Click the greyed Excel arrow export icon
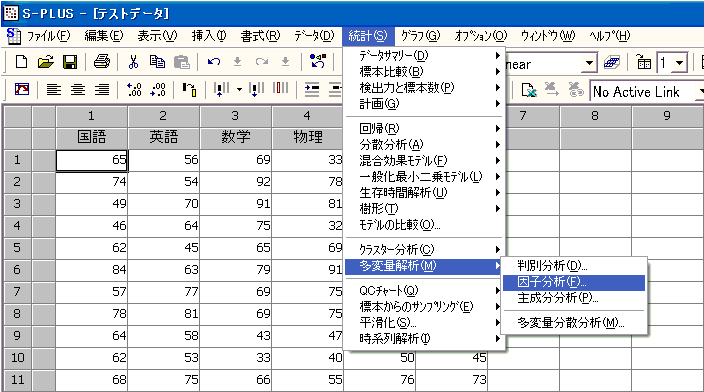Screen dimensions: 704x392 click(551, 89)
